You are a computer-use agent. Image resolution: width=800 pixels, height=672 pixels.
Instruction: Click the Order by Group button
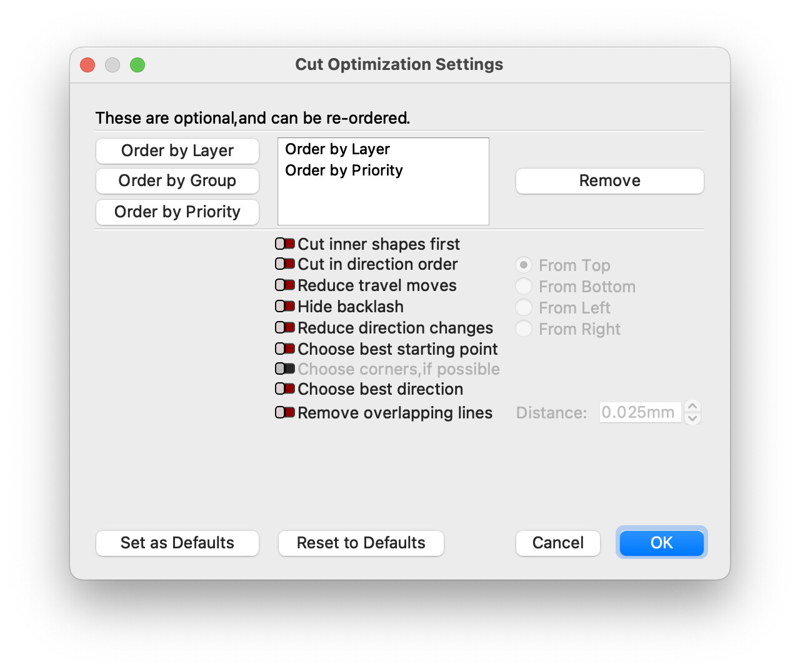[x=177, y=181]
